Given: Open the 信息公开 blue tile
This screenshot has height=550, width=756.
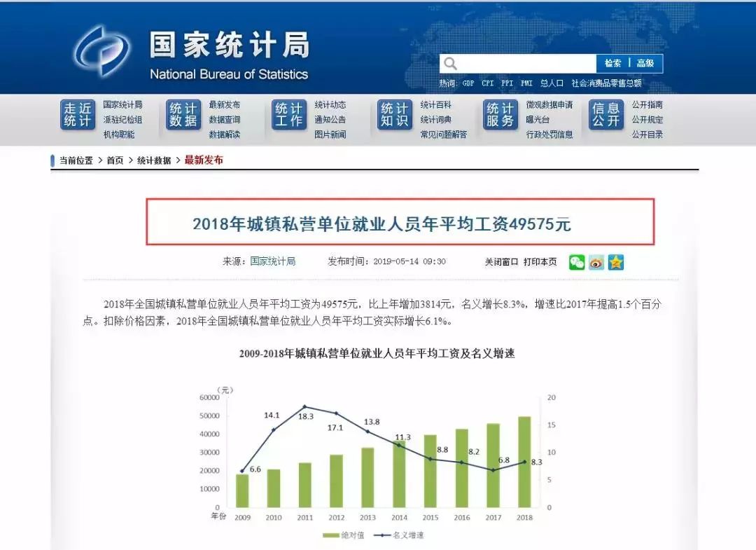Looking at the screenshot, I should (x=606, y=115).
